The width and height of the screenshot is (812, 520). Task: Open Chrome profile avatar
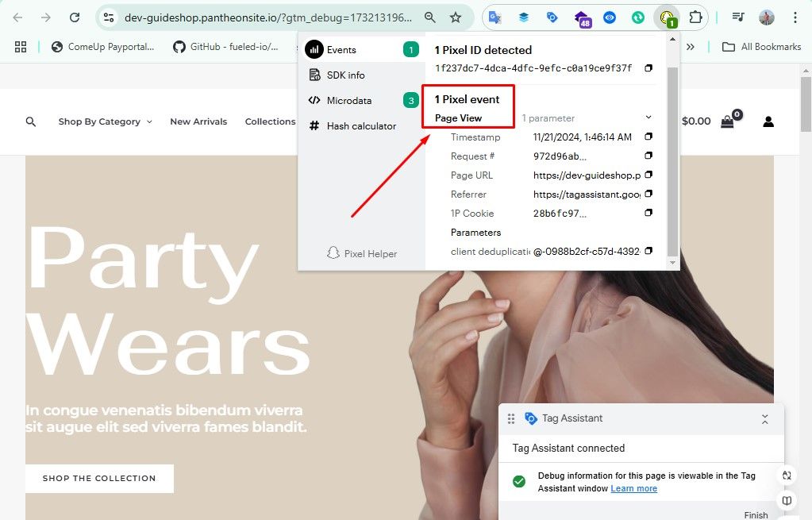pyautogui.click(x=767, y=17)
